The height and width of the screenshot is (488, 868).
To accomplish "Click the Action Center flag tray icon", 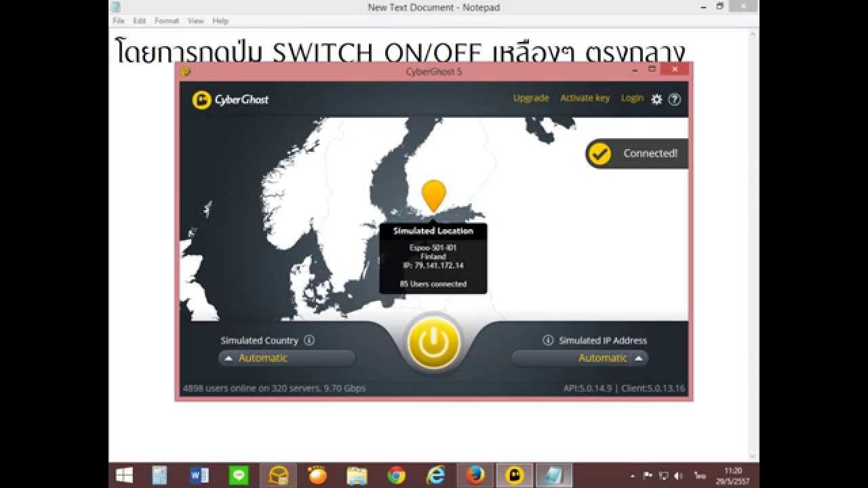I will click(x=648, y=476).
